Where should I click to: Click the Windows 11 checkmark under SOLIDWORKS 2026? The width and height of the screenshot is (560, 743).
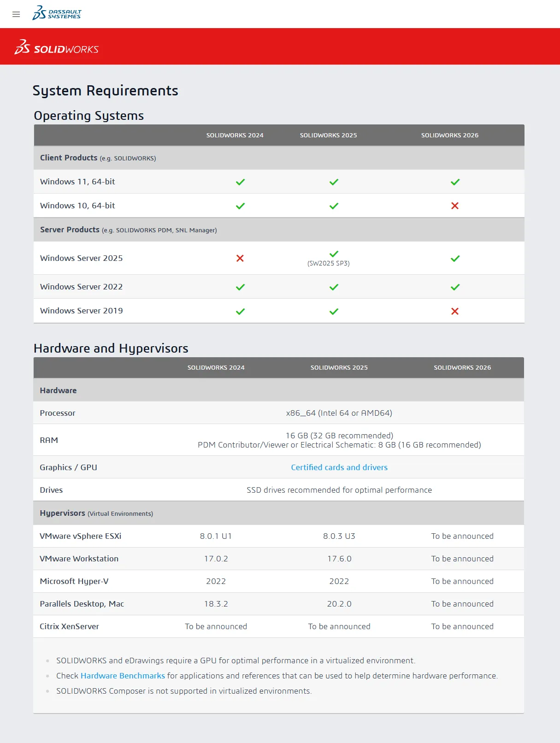click(x=455, y=182)
